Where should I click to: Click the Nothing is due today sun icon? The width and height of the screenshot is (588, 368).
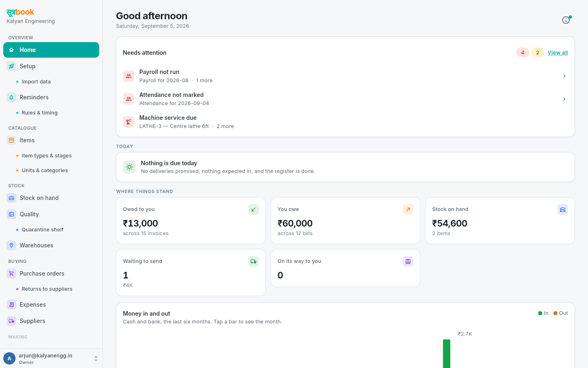pos(129,167)
